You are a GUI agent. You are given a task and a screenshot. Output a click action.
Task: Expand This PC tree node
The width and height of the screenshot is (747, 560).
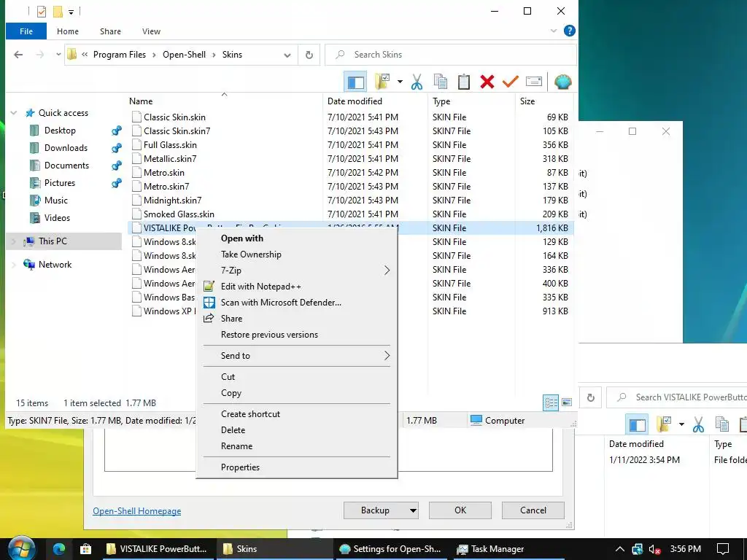(14, 241)
